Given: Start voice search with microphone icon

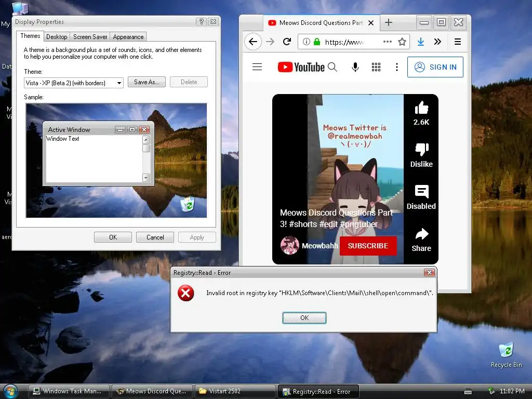Looking at the screenshot, I should tap(355, 67).
